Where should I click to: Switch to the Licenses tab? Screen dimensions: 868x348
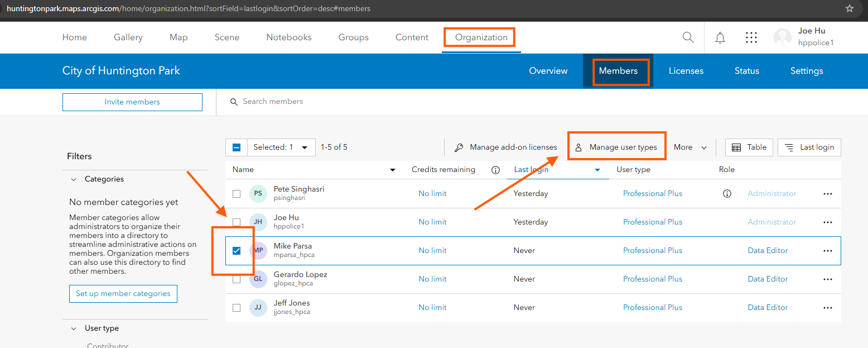686,71
